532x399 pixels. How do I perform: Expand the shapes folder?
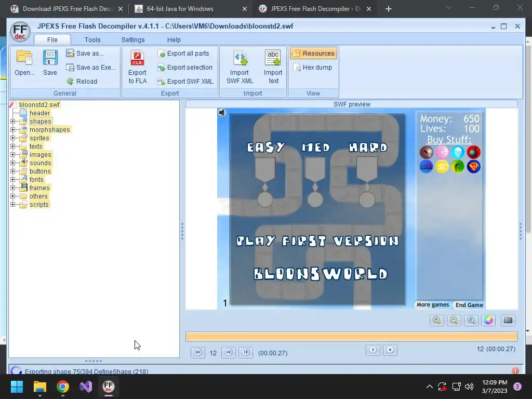(12, 122)
